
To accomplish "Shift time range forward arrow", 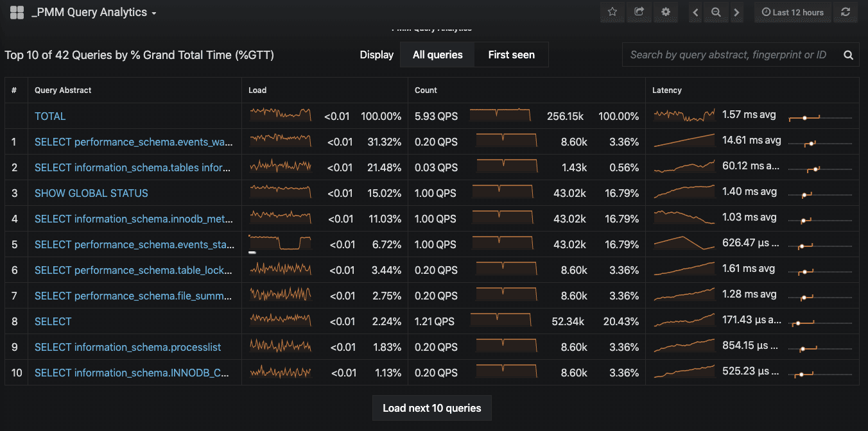I will click(x=736, y=12).
